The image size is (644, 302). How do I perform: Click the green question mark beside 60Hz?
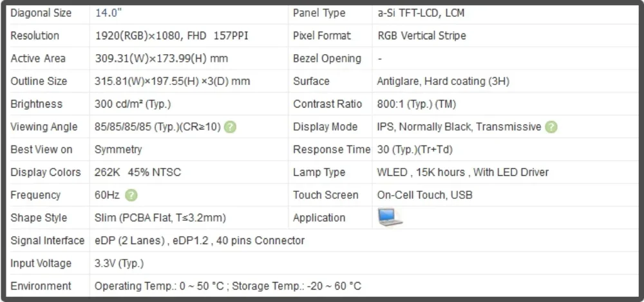pyautogui.click(x=131, y=195)
